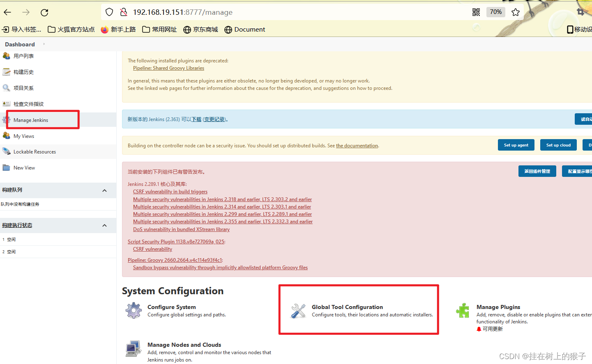Open Sandbox bypass vulnerability link
Screen dimensions: 592x364
point(220,268)
